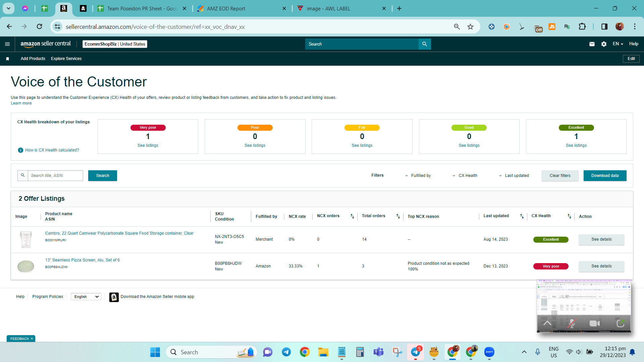See details for Seamless Pizza Screen listing
The width and height of the screenshot is (644, 362).
point(601,266)
